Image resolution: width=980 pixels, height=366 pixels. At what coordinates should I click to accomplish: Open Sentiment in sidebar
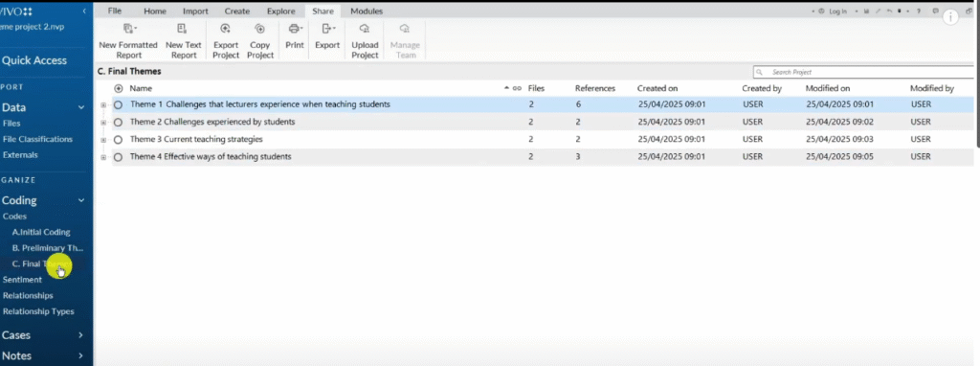23,280
